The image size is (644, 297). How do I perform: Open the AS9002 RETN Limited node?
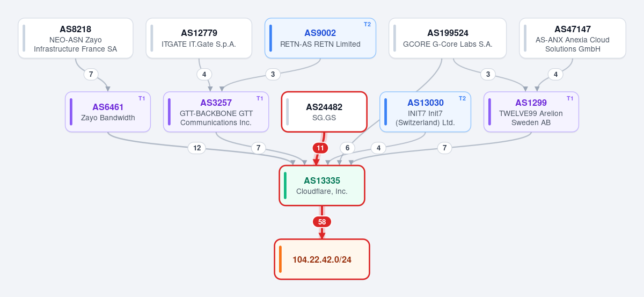click(320, 38)
